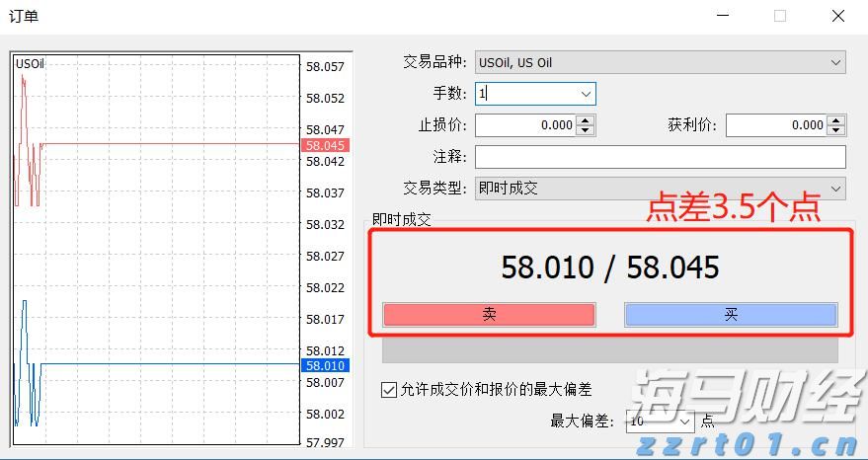Open the 交易品种 symbol dropdown
Image resolution: width=868 pixels, height=460 pixels.
tap(660, 62)
